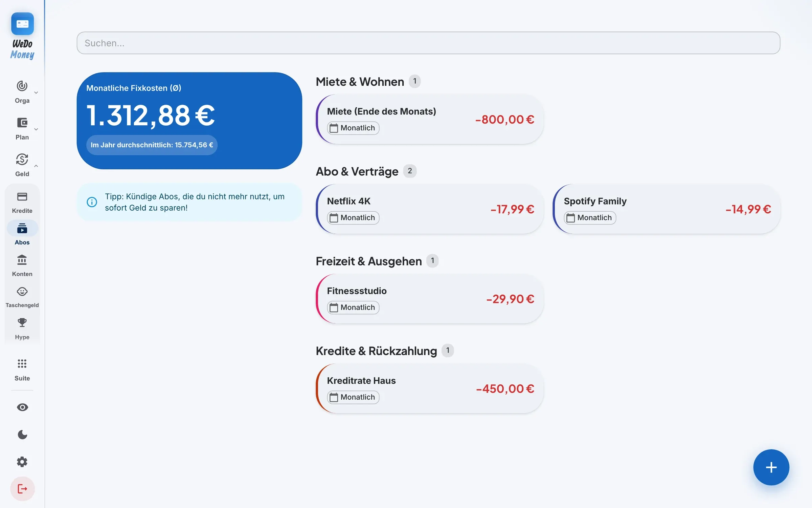
Task: Click the info icon beside the Tipp
Action: pos(92,202)
